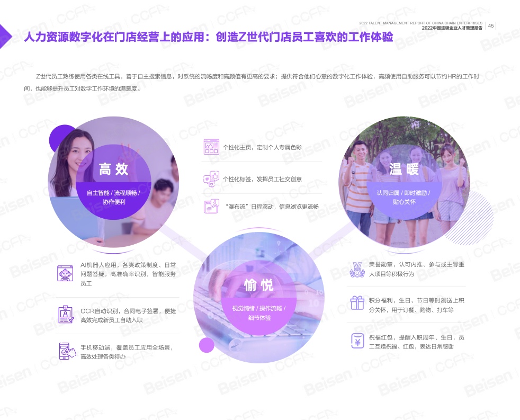This screenshot has height=420, width=520.
Task: Click the points welfare gift box icon
Action: coord(357,302)
